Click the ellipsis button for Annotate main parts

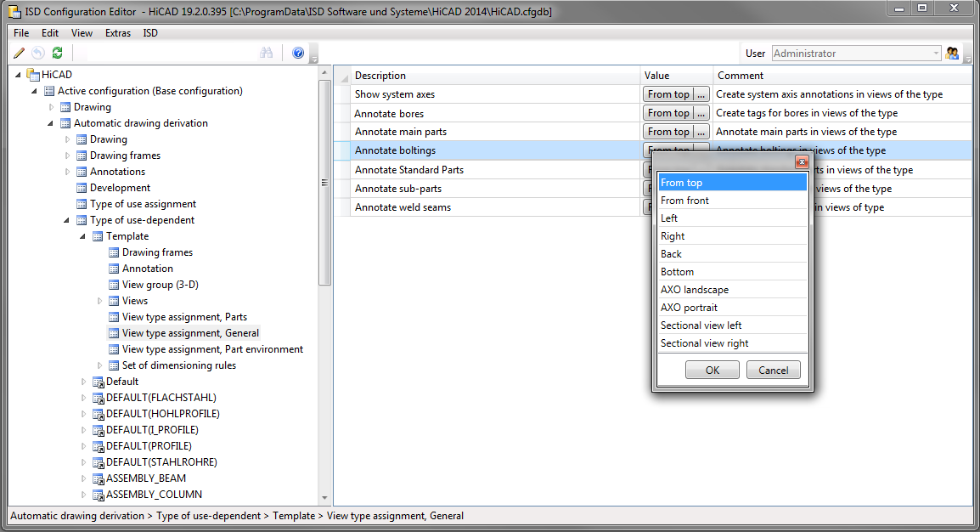point(701,132)
